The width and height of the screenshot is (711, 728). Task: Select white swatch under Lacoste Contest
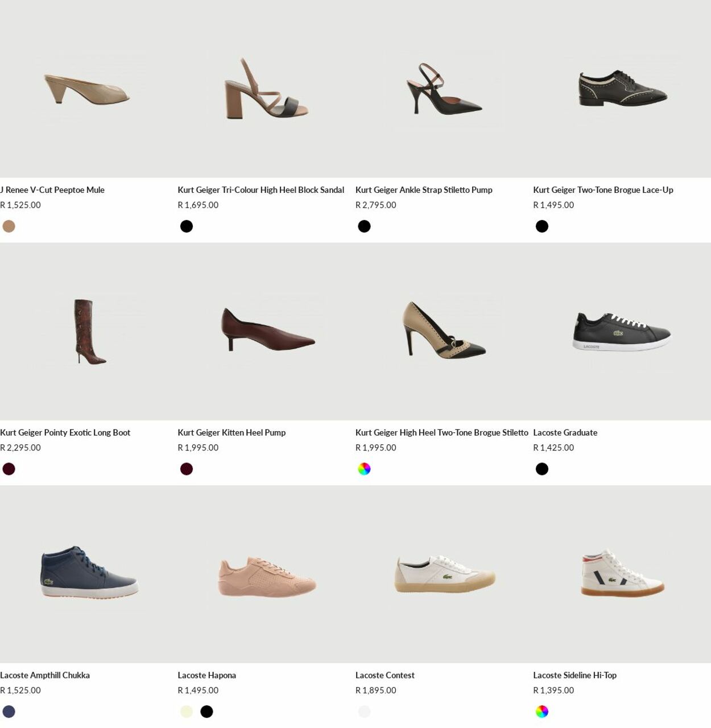pos(364,712)
